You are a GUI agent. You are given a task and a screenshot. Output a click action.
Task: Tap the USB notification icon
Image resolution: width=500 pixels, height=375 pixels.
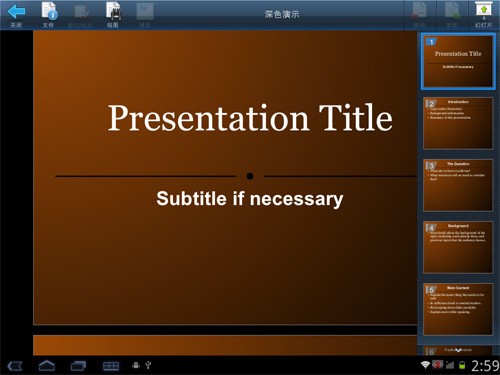click(x=148, y=365)
